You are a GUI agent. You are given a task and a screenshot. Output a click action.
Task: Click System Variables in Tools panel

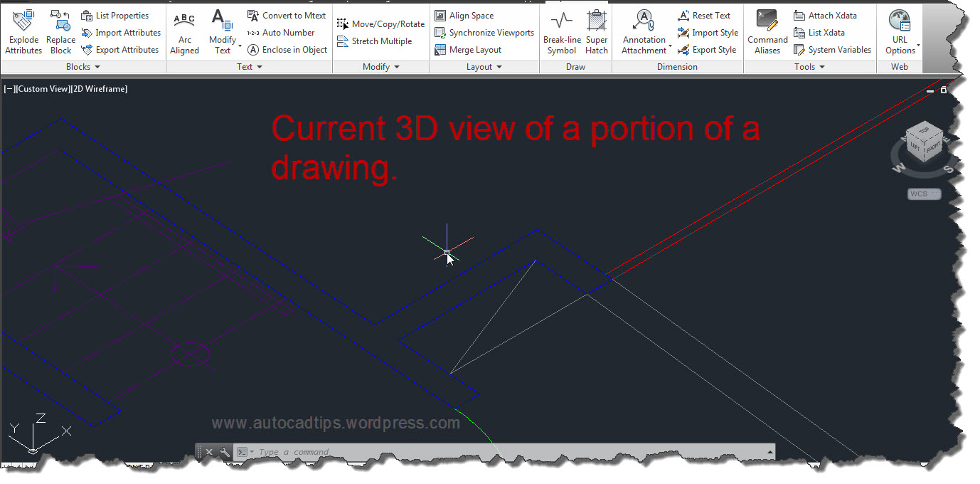pos(833,49)
